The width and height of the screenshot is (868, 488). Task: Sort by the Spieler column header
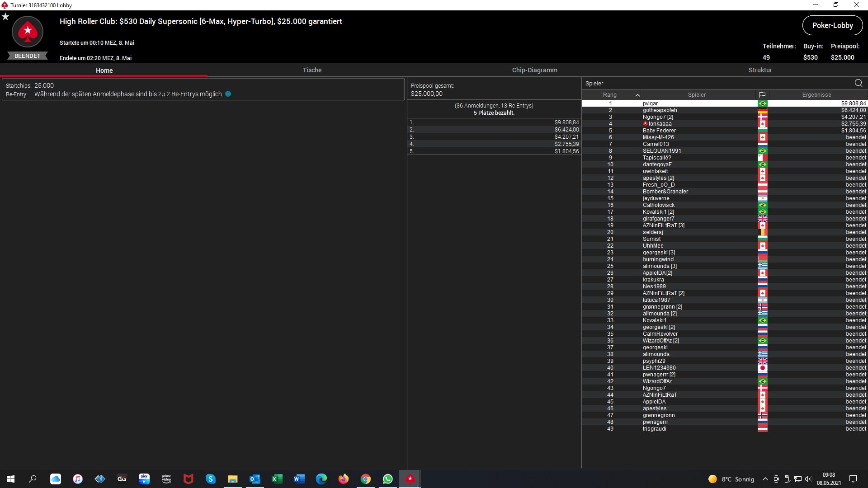click(696, 95)
